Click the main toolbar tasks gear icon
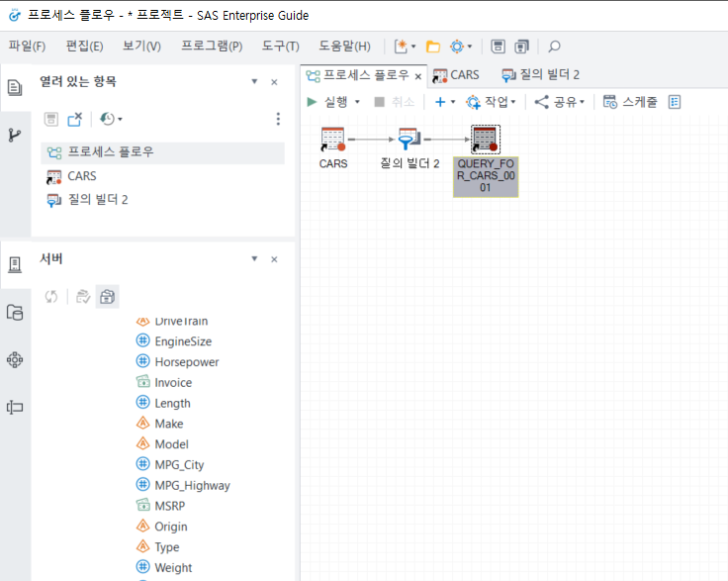This screenshot has width=728, height=581. 457,47
